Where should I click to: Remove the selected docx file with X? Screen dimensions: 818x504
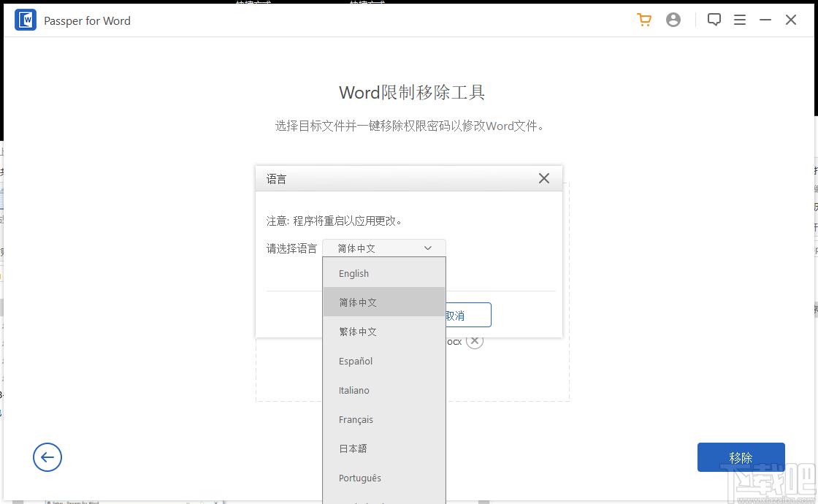pos(475,341)
